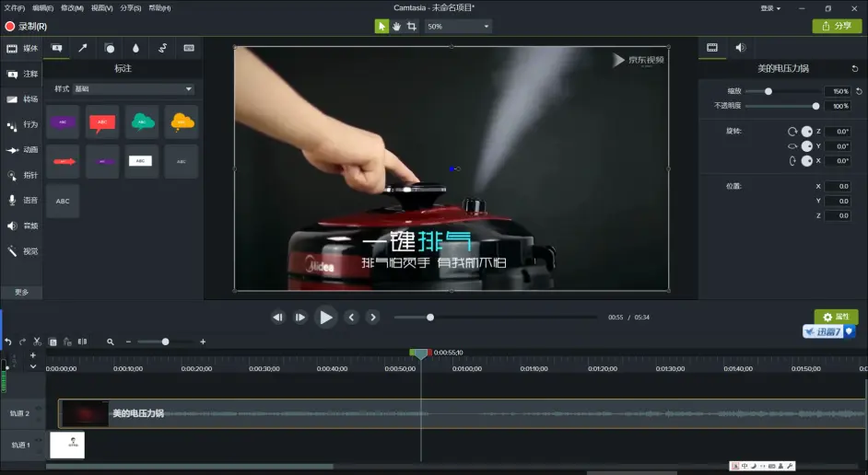Switch to audio properties speaker tab

click(740, 48)
